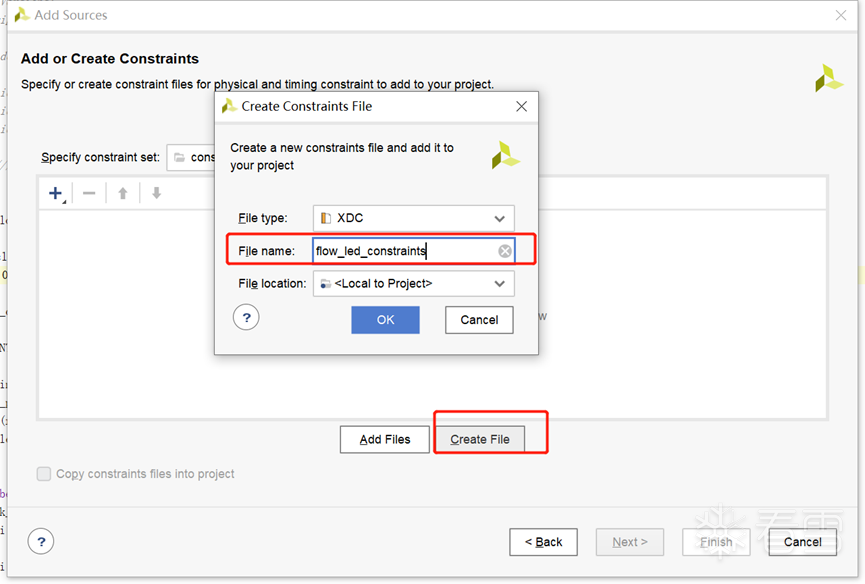The image size is (865, 584).
Task: Cancel the Create Constraints File dialog
Action: point(479,320)
